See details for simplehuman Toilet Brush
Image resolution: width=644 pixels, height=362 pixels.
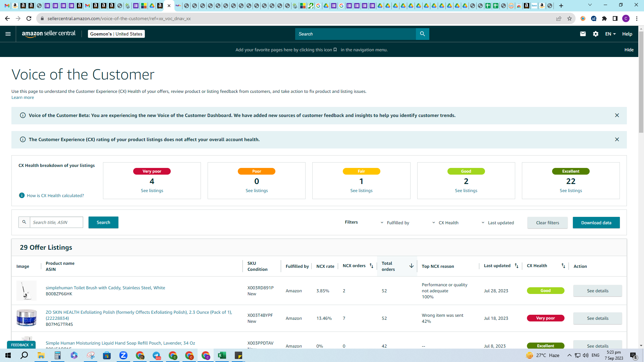pos(597,291)
